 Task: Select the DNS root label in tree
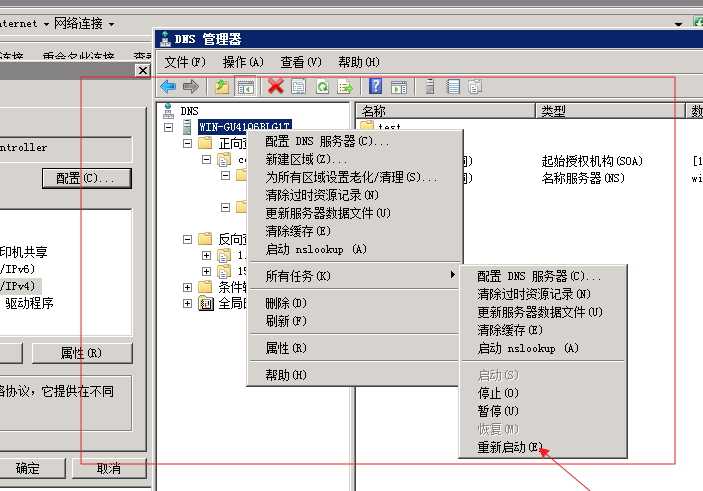pos(190,111)
